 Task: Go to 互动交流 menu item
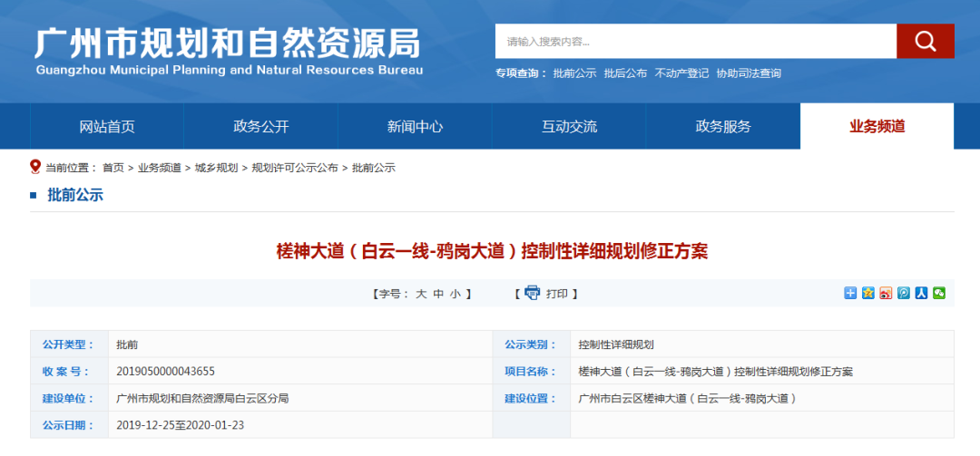[569, 127]
